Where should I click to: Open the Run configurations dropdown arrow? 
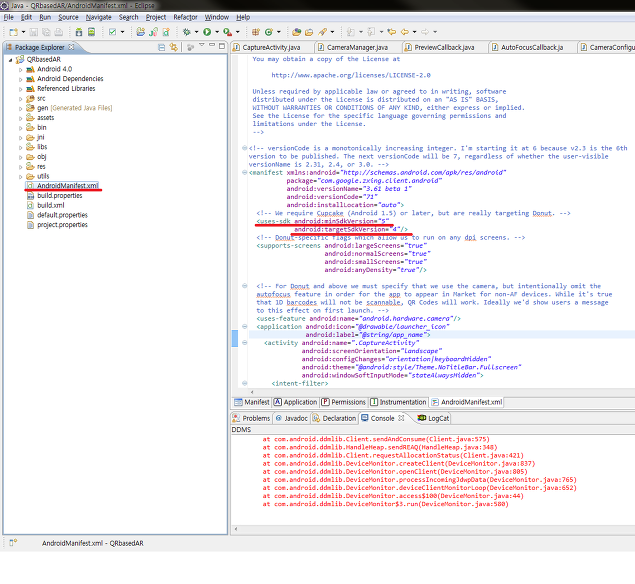(x=217, y=32)
